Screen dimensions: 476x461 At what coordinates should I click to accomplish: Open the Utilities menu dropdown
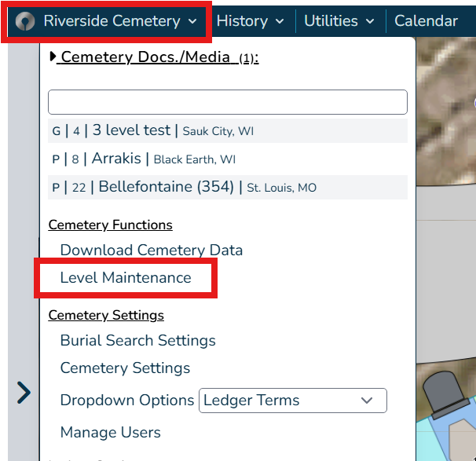(339, 21)
